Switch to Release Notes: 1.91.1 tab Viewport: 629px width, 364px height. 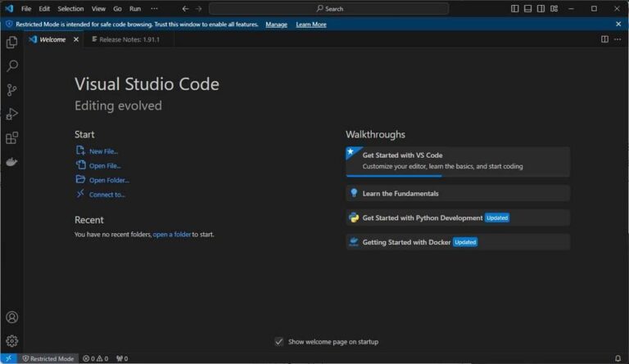point(129,39)
